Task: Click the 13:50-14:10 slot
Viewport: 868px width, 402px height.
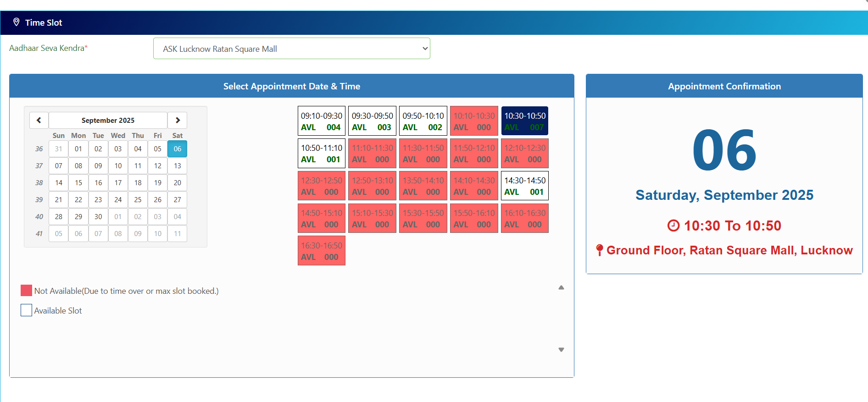Action: pyautogui.click(x=423, y=186)
